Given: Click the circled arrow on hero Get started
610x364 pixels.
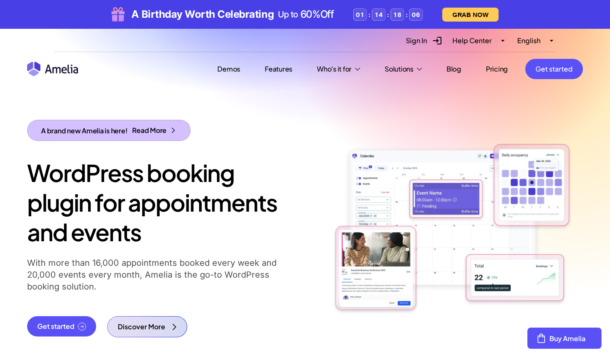Looking at the screenshot, I should point(82,326).
